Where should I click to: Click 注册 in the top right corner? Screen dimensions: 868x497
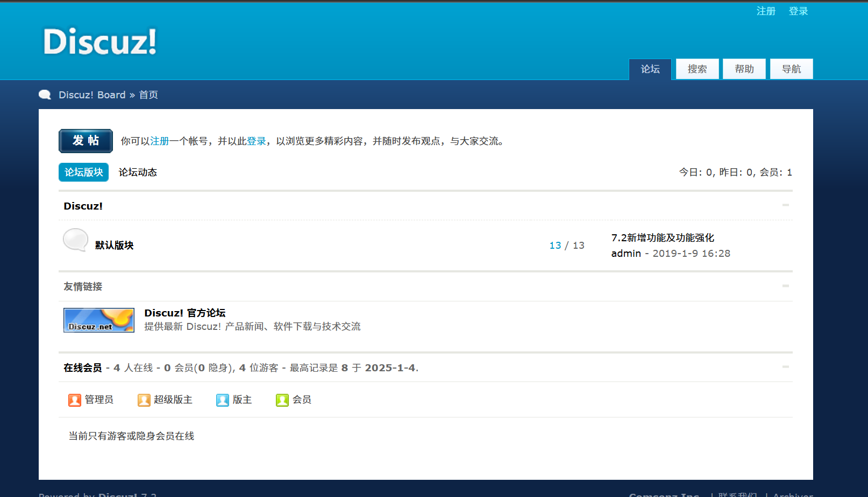click(x=766, y=11)
